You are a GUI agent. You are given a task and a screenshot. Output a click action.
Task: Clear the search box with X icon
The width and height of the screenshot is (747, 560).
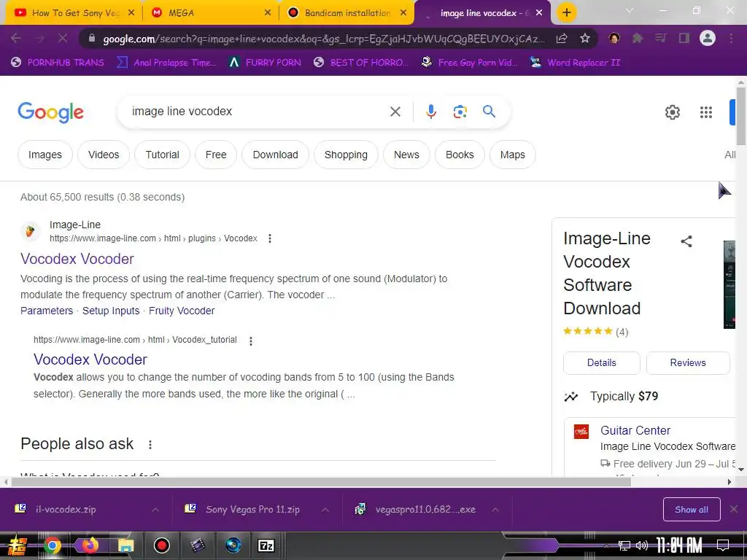[395, 112]
